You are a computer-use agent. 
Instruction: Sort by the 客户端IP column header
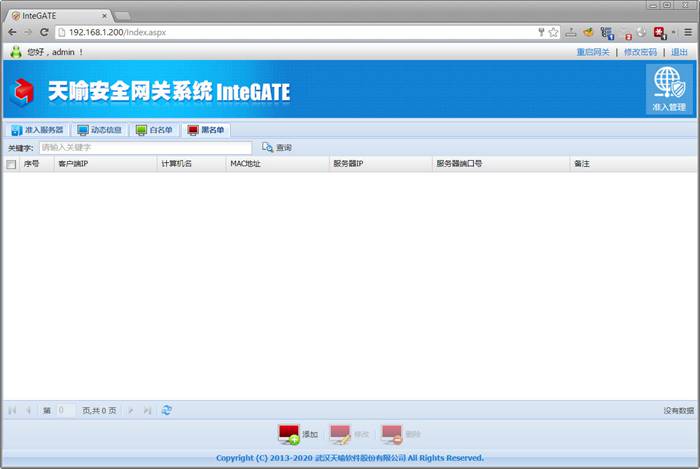point(105,164)
